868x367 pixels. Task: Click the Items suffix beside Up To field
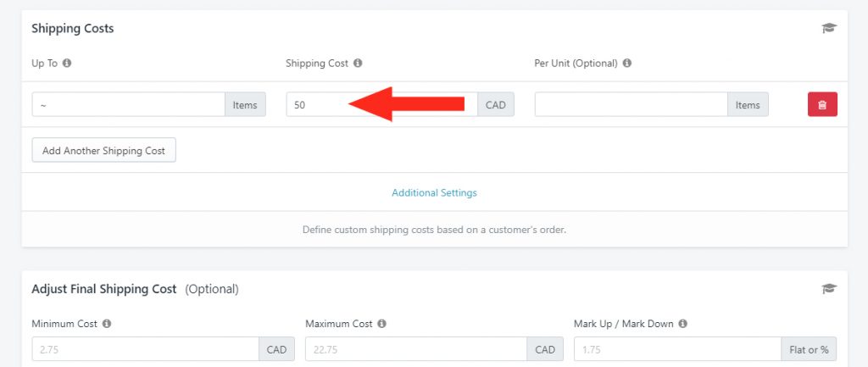point(245,104)
